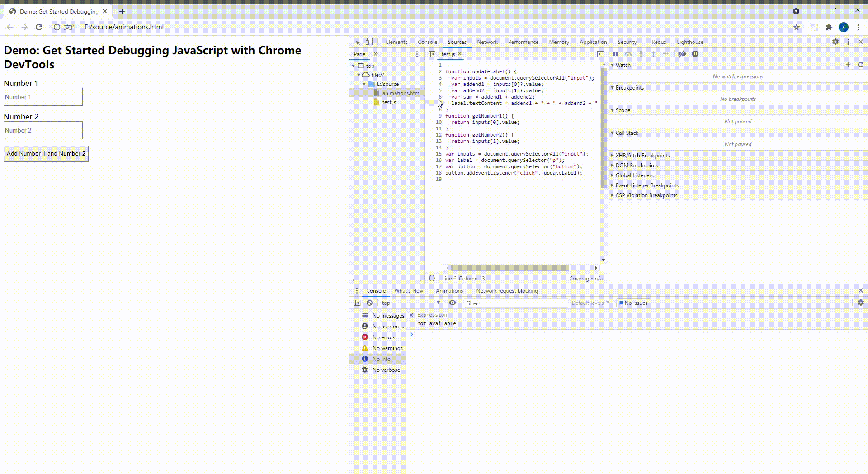Focus the console Filter input

515,303
